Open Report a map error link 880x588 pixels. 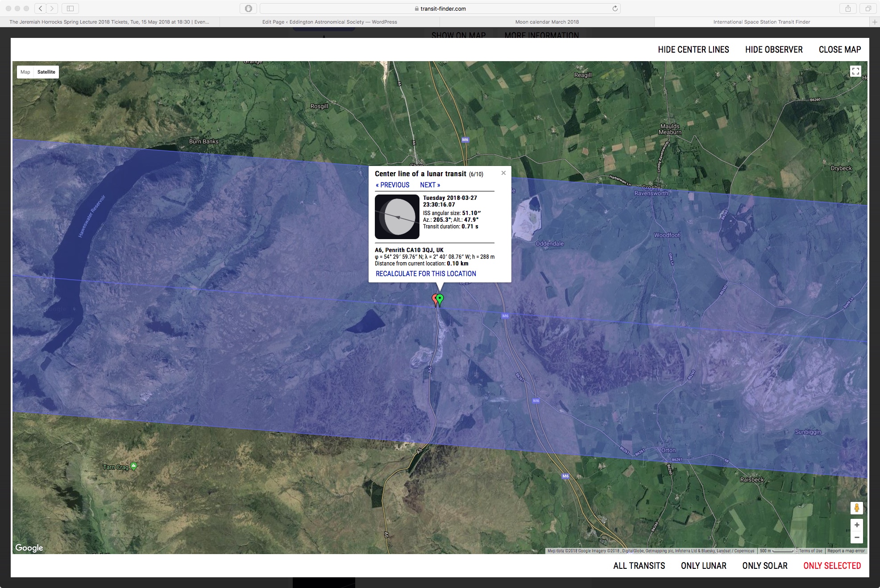[x=846, y=551]
